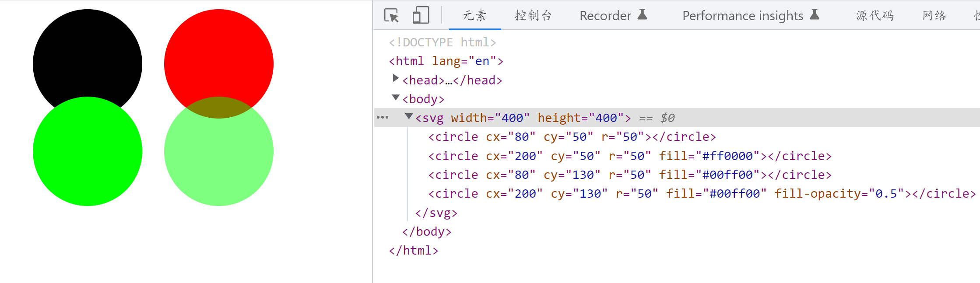Switch to the 网络 tab
The height and width of the screenshot is (283, 980).
(934, 16)
